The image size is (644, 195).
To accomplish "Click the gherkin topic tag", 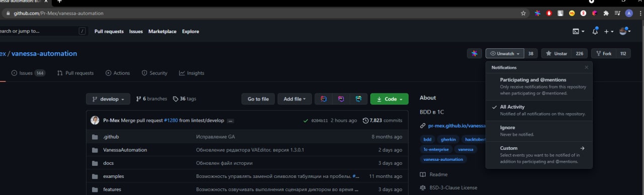I will coord(448,139).
